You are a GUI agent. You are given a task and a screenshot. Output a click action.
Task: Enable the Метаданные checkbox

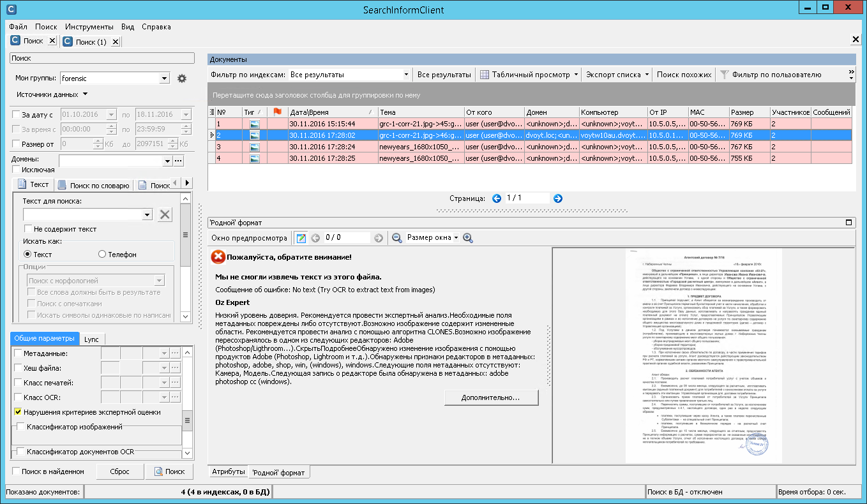(x=18, y=353)
